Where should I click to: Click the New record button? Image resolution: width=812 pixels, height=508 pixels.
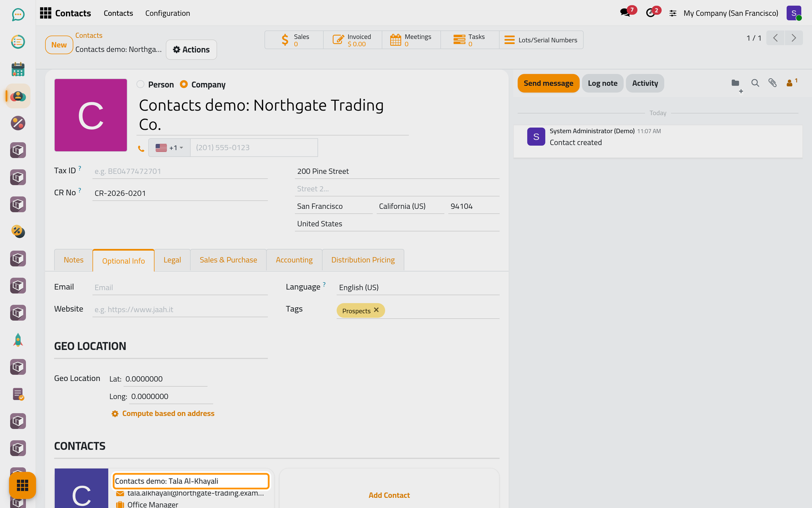59,45
